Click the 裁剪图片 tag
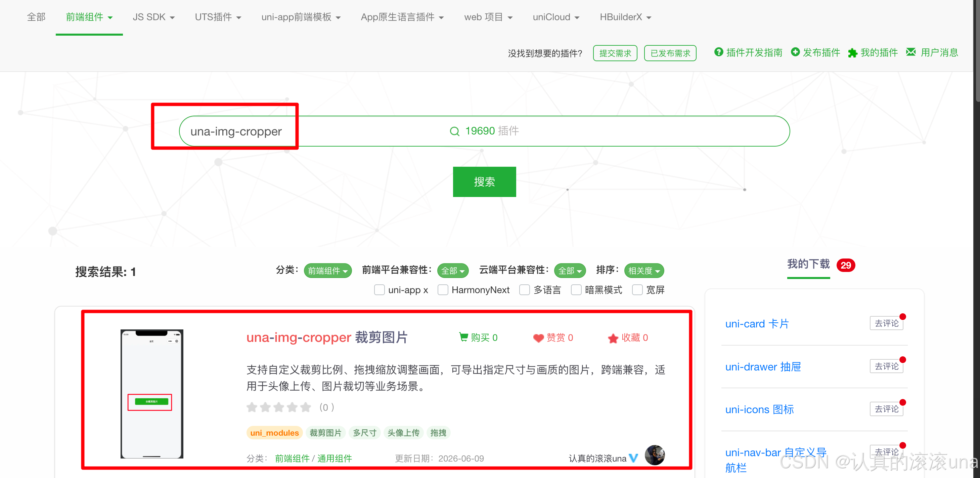980x478 pixels. (x=325, y=433)
